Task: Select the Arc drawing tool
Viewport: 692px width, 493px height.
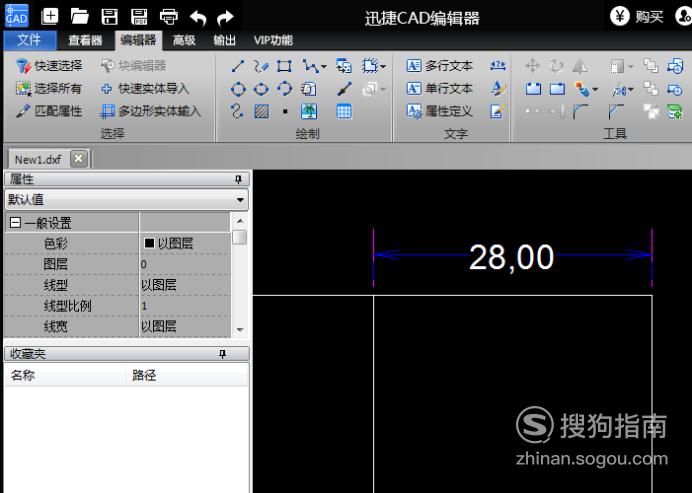Action: [x=284, y=89]
